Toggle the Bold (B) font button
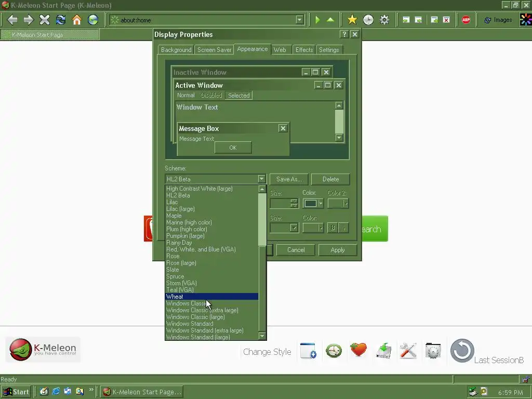532x399 pixels. (x=332, y=228)
